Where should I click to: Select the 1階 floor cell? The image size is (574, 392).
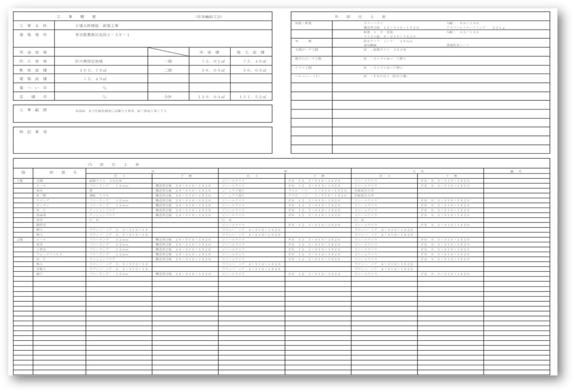pos(23,180)
